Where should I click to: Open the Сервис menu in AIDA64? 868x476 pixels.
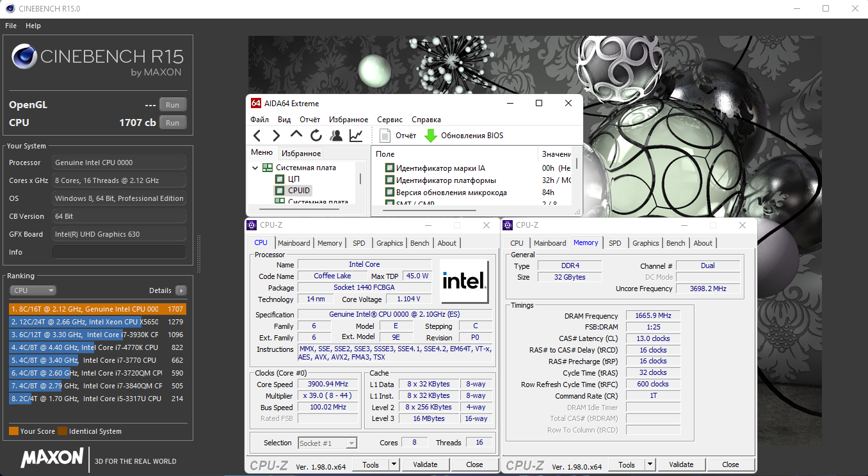[x=390, y=120]
